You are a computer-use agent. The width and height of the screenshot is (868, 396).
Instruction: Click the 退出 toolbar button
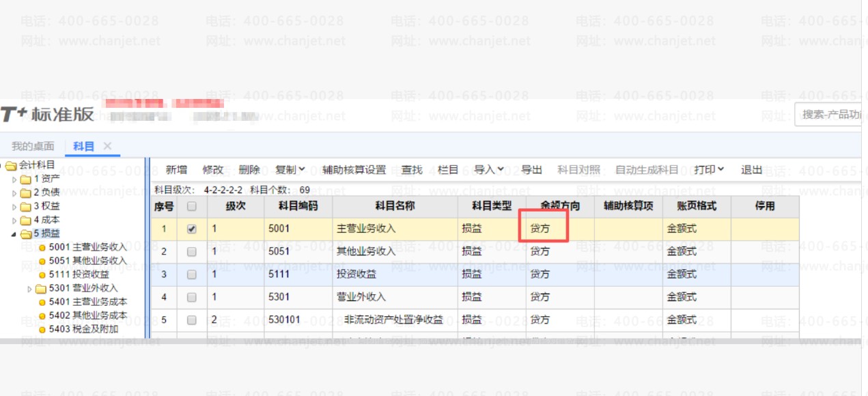coord(751,169)
